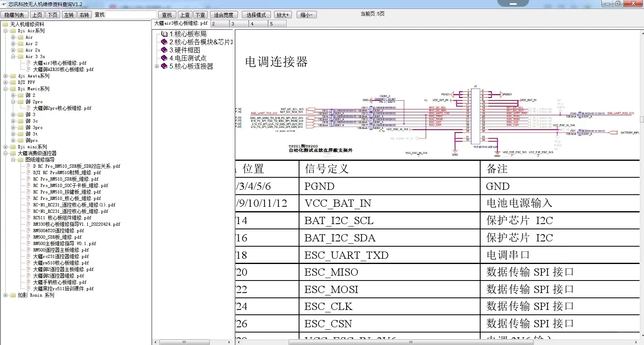
Task: Expand the Dji mini系列 node
Action: 6,147
